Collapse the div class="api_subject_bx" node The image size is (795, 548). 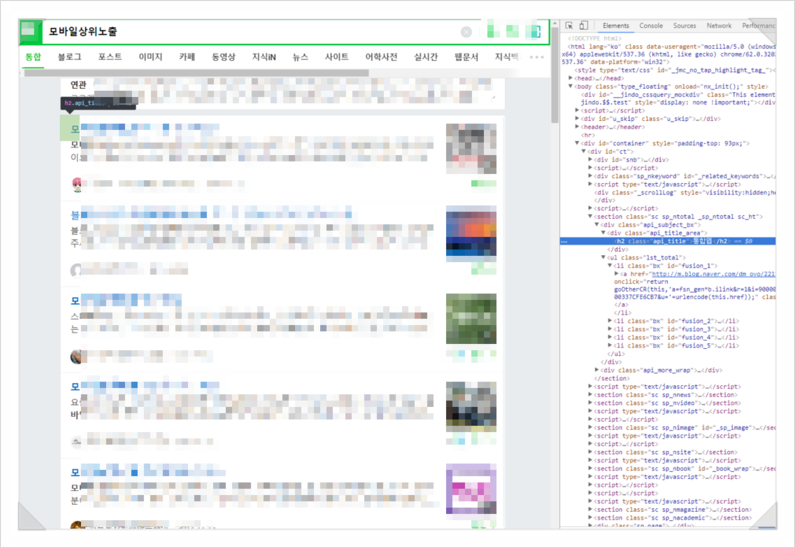click(x=597, y=225)
